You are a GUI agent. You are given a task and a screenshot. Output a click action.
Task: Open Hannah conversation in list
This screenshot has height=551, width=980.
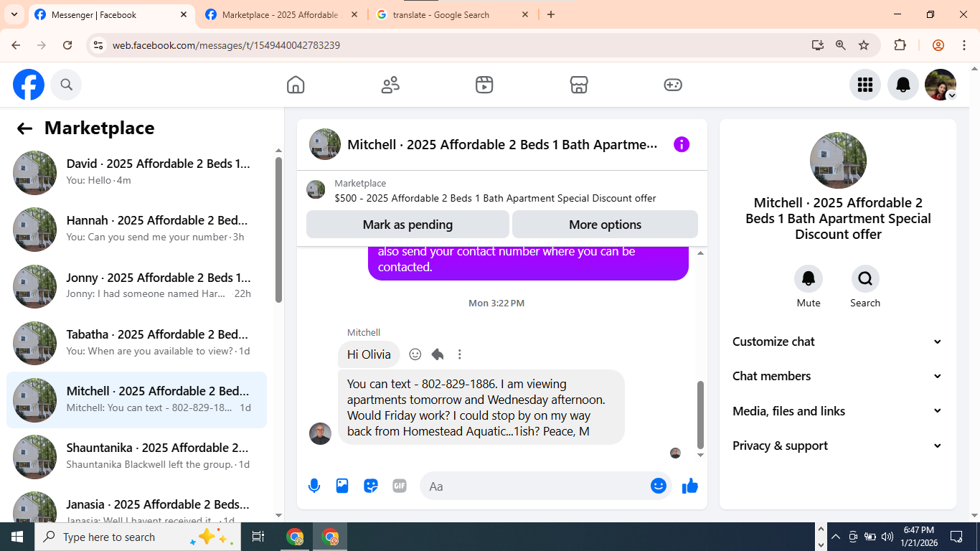136,229
